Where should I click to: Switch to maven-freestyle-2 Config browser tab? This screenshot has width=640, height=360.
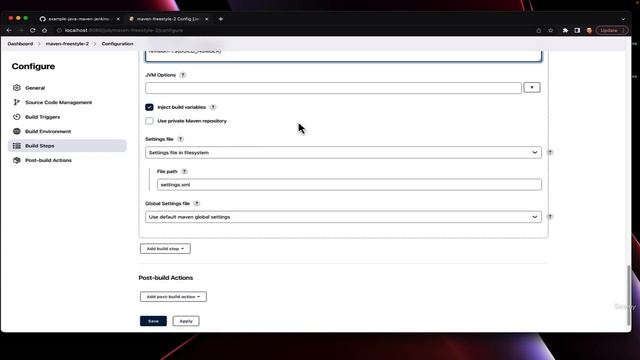168,19
